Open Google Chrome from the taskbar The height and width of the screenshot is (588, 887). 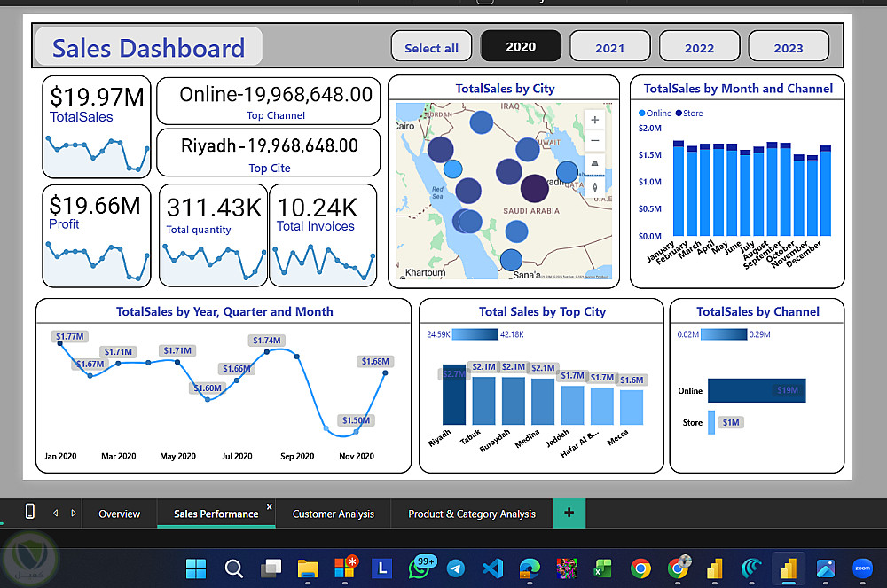(x=640, y=568)
